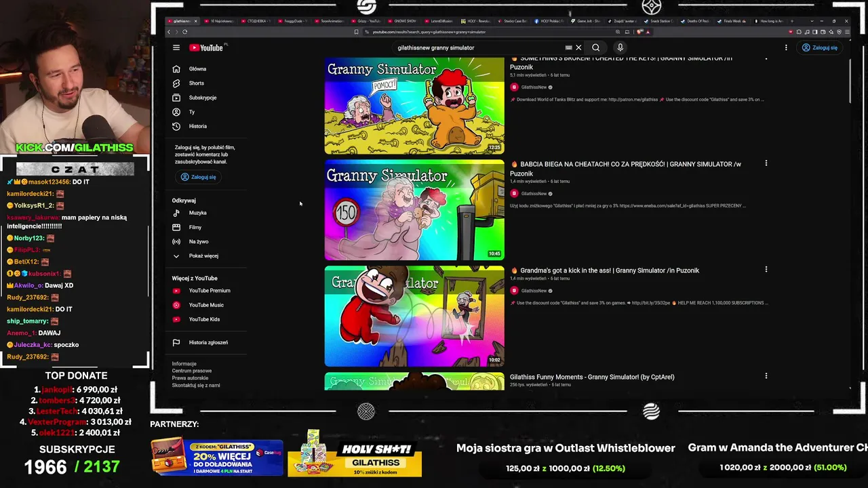The width and height of the screenshot is (868, 488).
Task: Click the Informacje footer link
Action: point(184,364)
